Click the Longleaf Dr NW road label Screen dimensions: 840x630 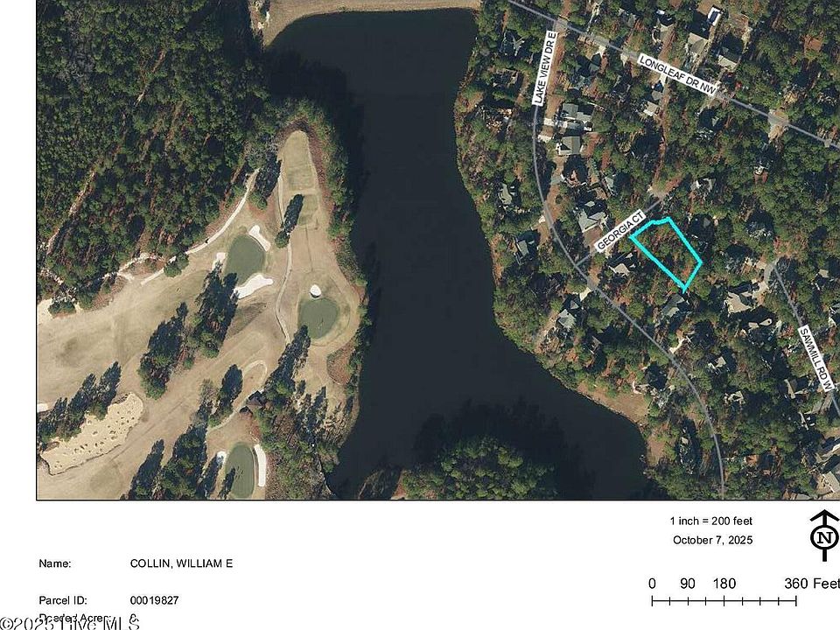click(x=678, y=74)
